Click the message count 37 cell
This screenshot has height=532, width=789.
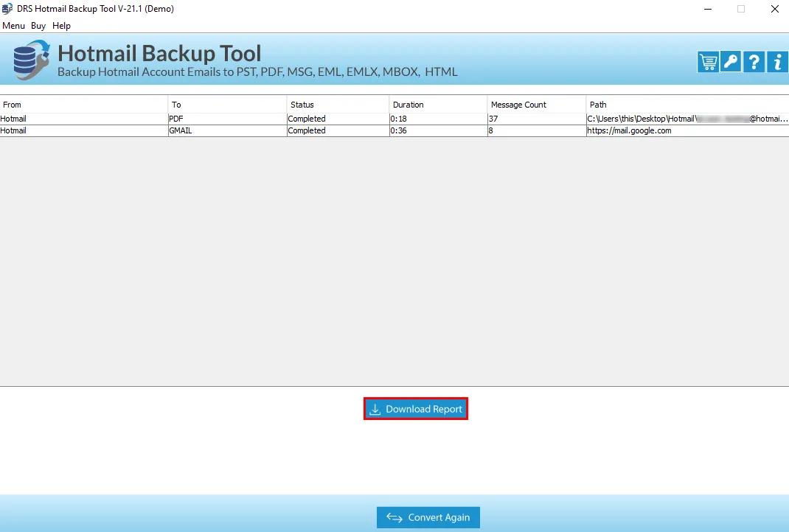coord(537,119)
